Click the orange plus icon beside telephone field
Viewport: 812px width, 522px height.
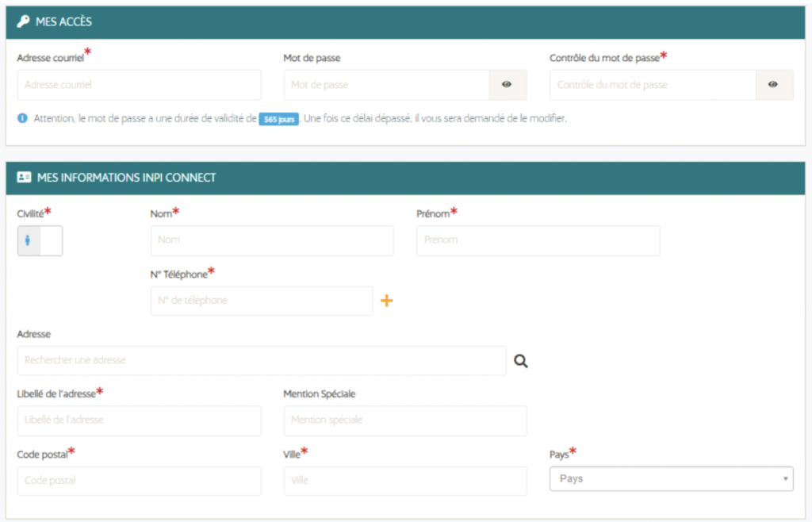coord(387,301)
